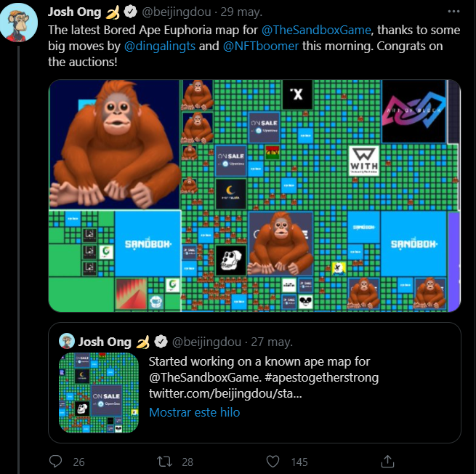Click Josh Ong name in quoted tweet
The width and height of the screenshot is (476, 474).
click(x=105, y=342)
